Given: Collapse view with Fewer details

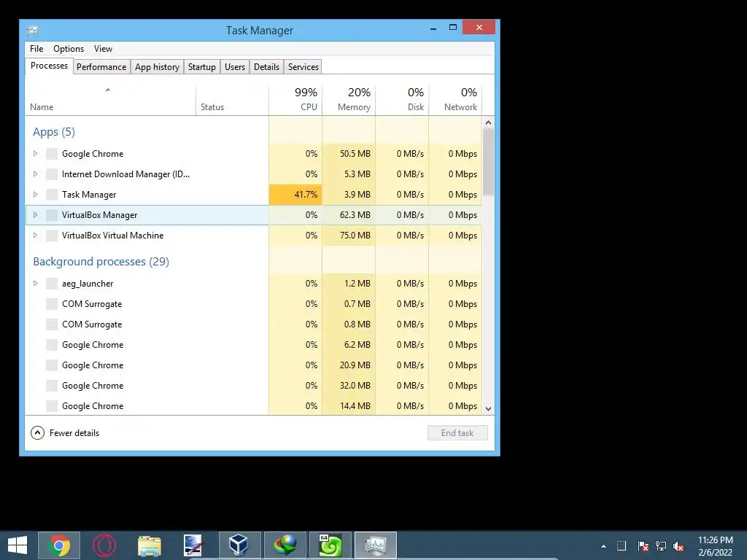Looking at the screenshot, I should (x=65, y=433).
